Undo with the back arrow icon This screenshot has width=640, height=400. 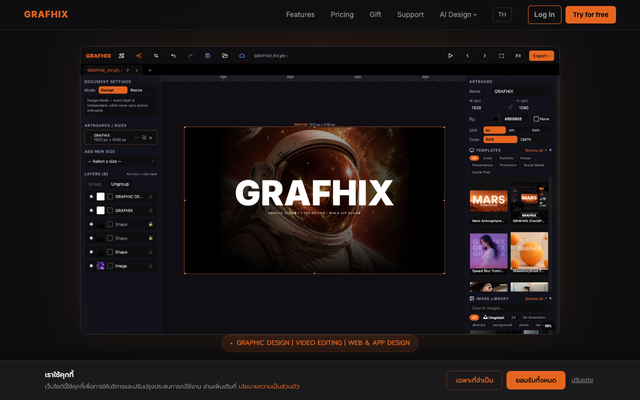click(173, 56)
